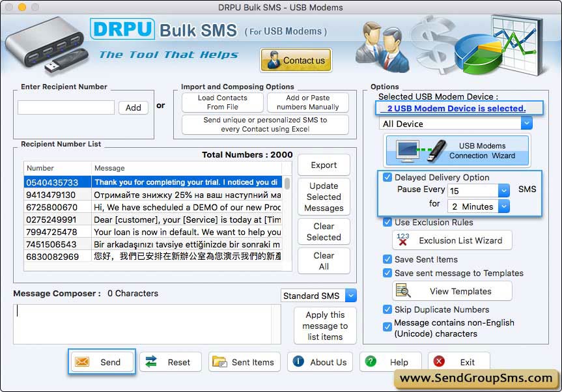
Task: Click the DRPU logo
Action: coord(122,29)
